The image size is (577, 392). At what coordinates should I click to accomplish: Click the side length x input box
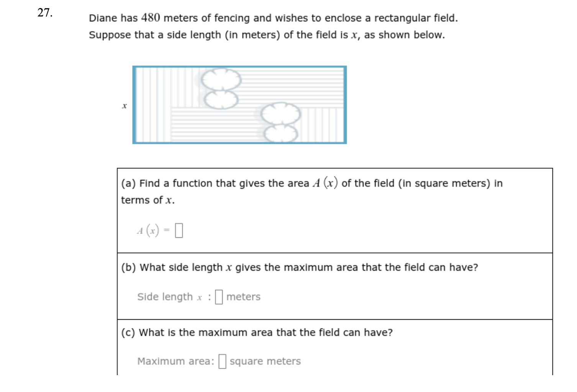(219, 297)
